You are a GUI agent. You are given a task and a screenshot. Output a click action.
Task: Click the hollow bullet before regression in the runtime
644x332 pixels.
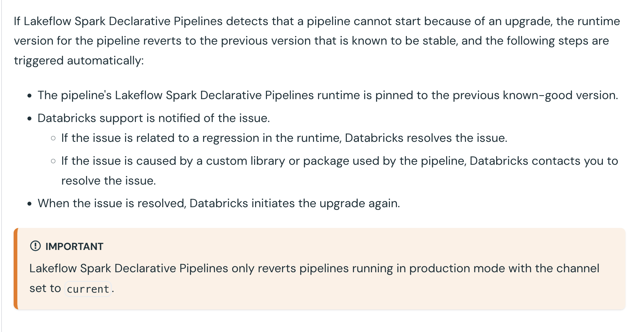click(53, 138)
